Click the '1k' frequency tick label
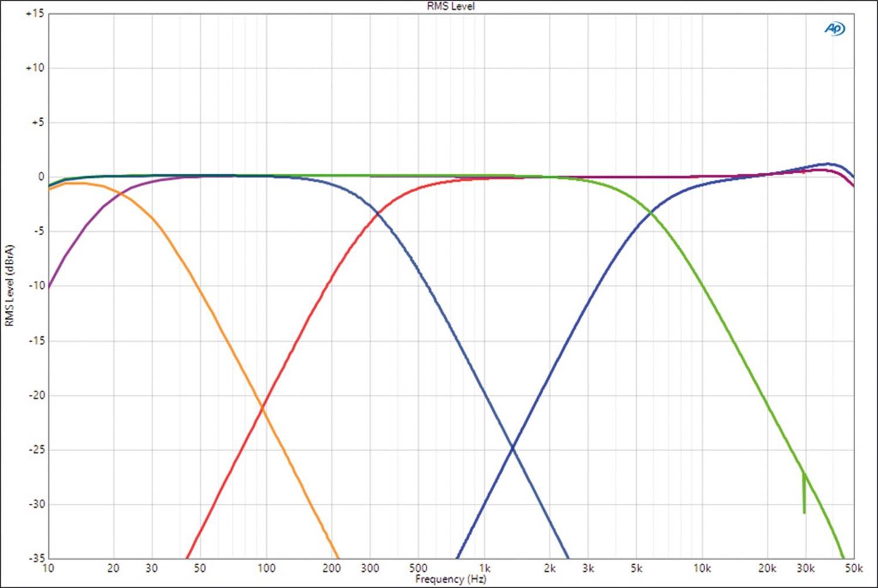Screen dimensions: 878x588 (x=485, y=568)
